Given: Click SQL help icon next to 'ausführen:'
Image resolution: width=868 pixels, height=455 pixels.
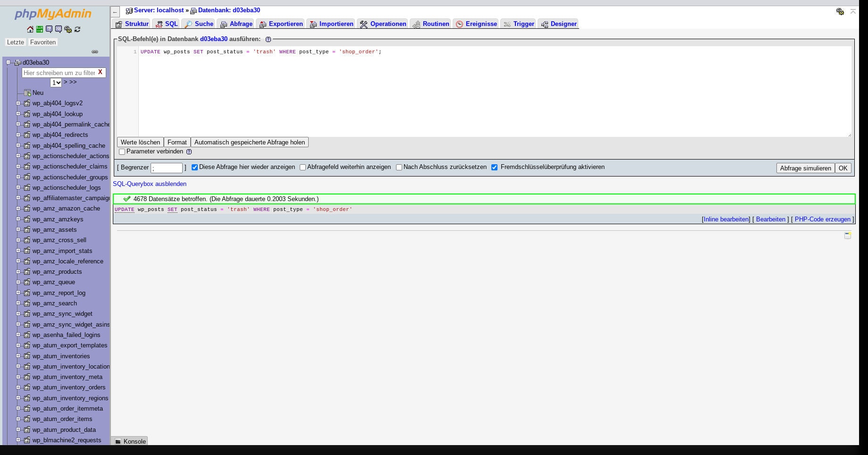Looking at the screenshot, I should point(268,39).
